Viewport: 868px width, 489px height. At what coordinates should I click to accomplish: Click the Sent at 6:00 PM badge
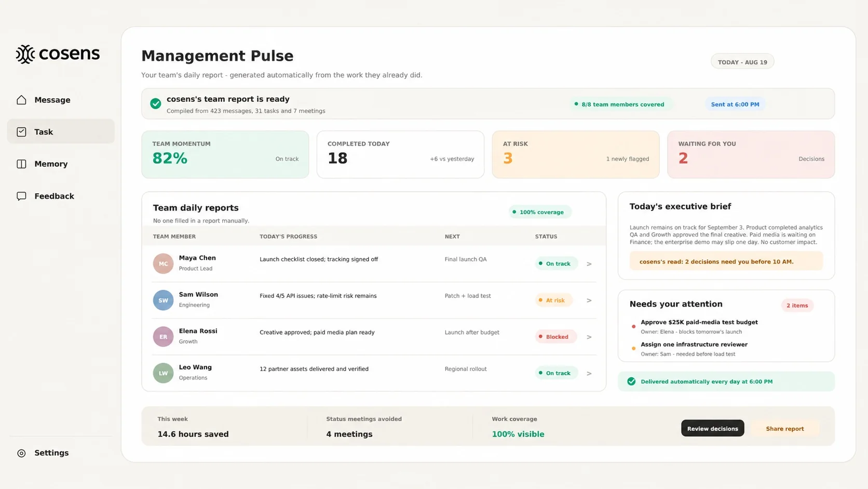[x=735, y=104]
